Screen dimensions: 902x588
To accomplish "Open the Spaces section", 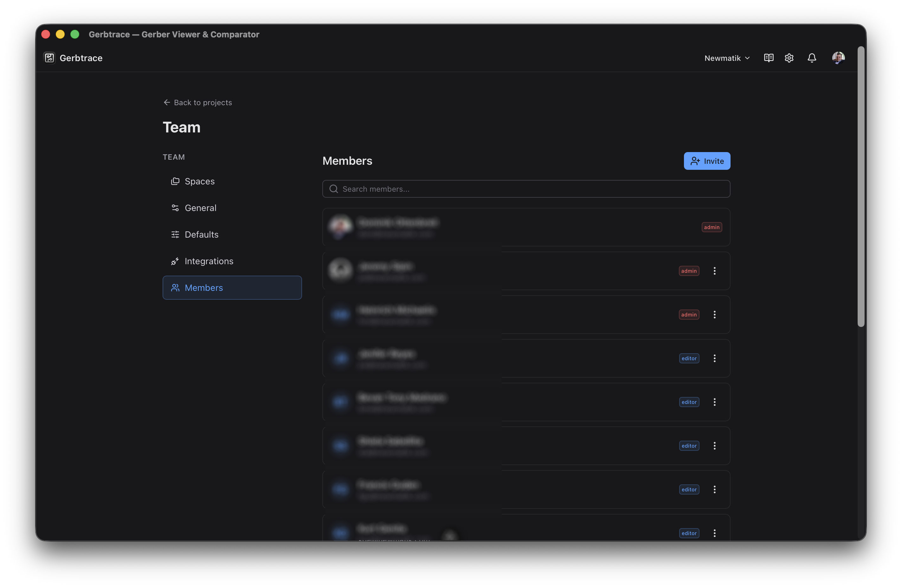I will pos(232,181).
